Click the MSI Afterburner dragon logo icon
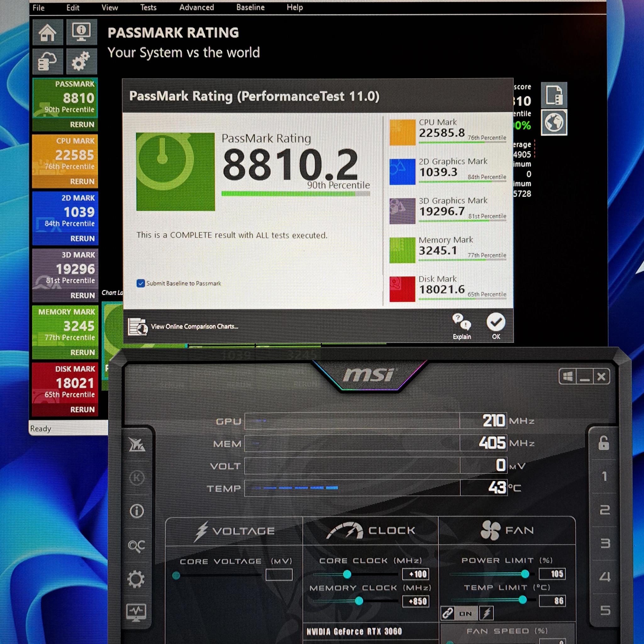644x644 pixels. click(x=137, y=445)
